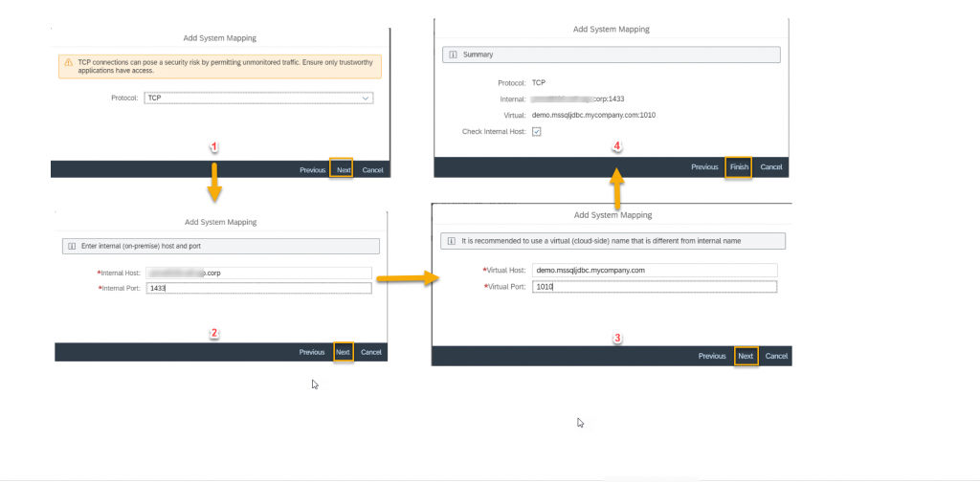The width and height of the screenshot is (980, 482).
Task: Click the TCP warning message text
Action: pos(225,67)
